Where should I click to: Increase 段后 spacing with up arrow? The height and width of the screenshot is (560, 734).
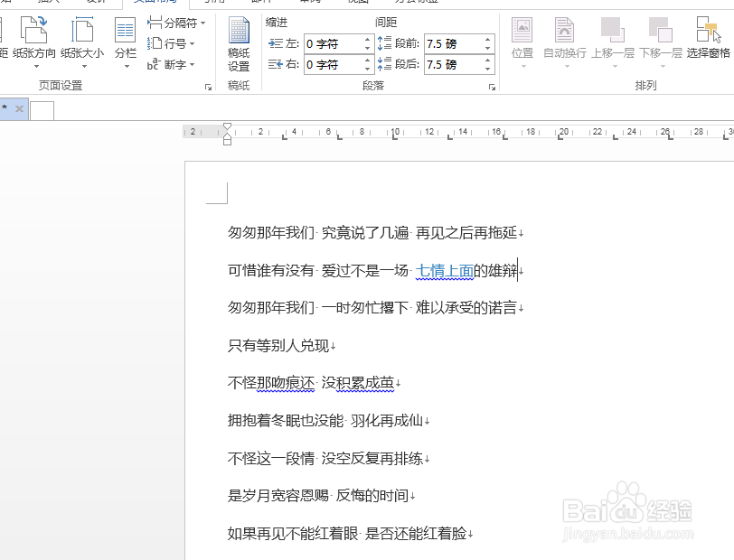488,60
